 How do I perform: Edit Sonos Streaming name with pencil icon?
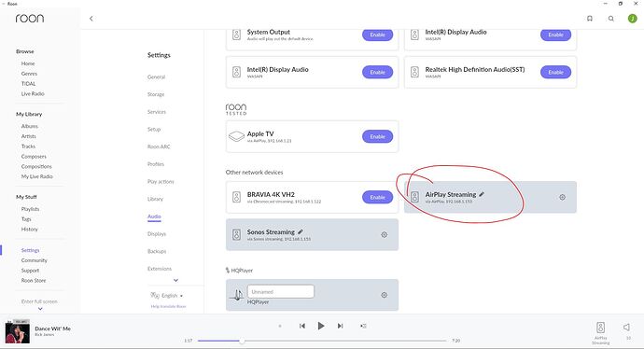click(x=301, y=231)
